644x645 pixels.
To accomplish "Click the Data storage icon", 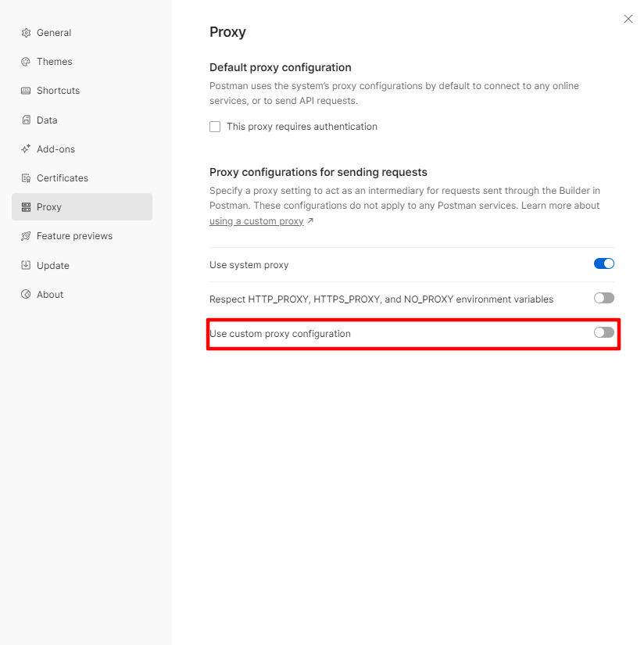I will 26,120.
